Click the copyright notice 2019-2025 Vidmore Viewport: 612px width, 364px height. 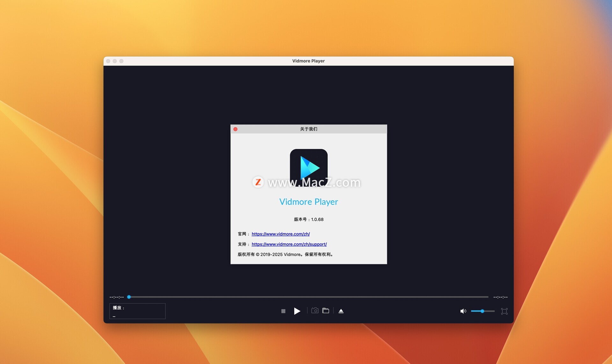coord(286,254)
